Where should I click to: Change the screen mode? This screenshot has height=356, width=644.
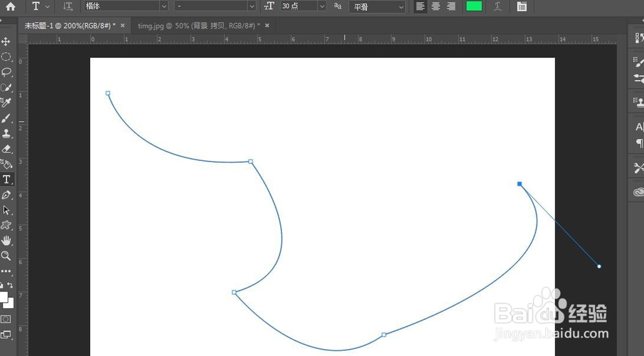6,335
